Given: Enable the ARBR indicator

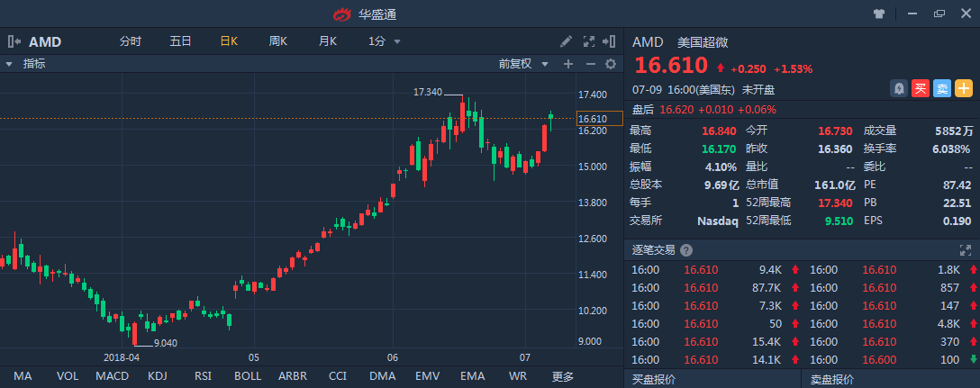Looking at the screenshot, I should pyautogui.click(x=293, y=376).
